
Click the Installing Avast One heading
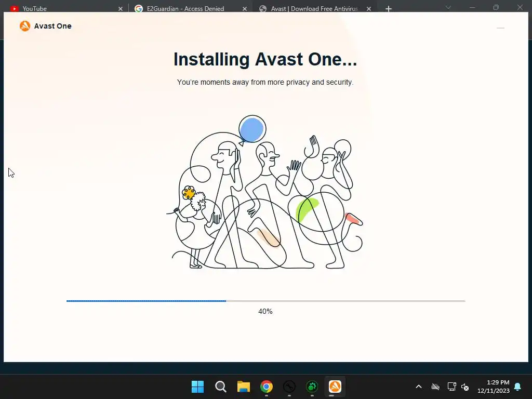pos(265,59)
